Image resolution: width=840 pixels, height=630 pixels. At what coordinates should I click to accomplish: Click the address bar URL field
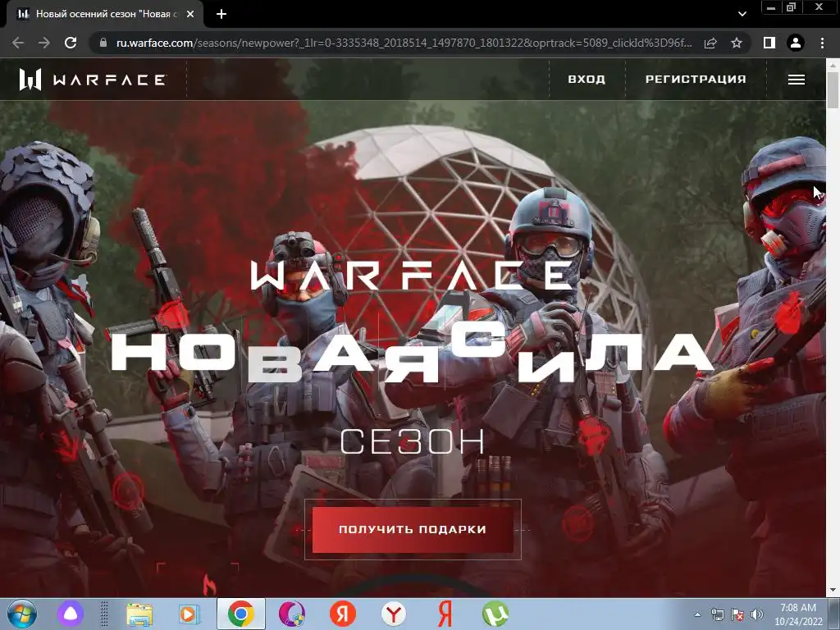404,43
